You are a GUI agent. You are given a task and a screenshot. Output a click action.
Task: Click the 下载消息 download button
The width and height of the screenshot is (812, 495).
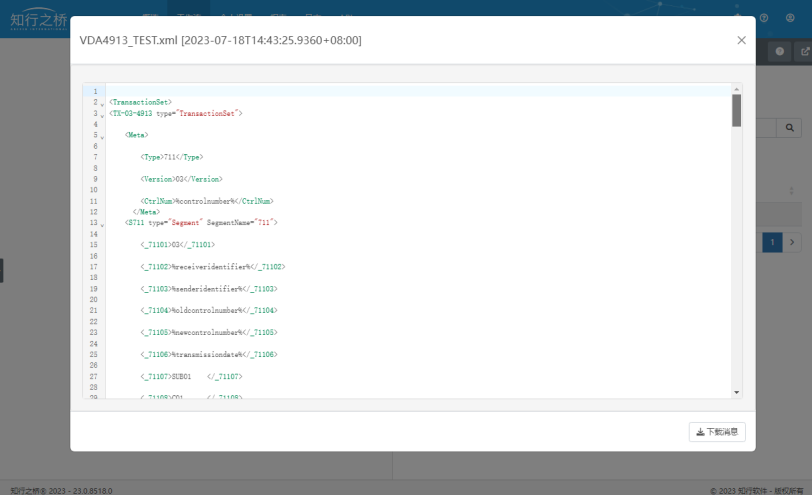pyautogui.click(x=717, y=432)
